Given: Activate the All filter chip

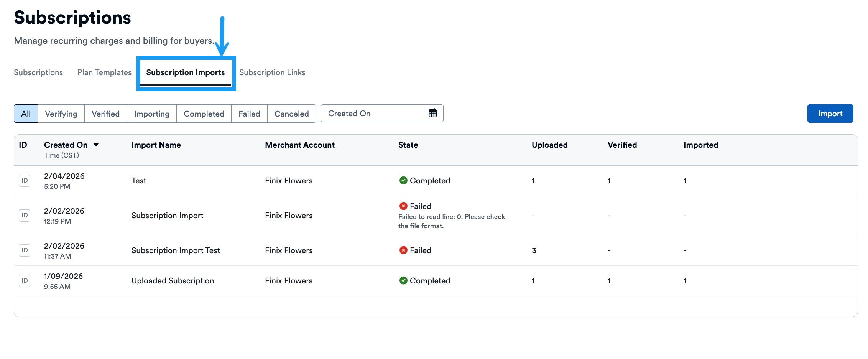Looking at the screenshot, I should pos(26,114).
